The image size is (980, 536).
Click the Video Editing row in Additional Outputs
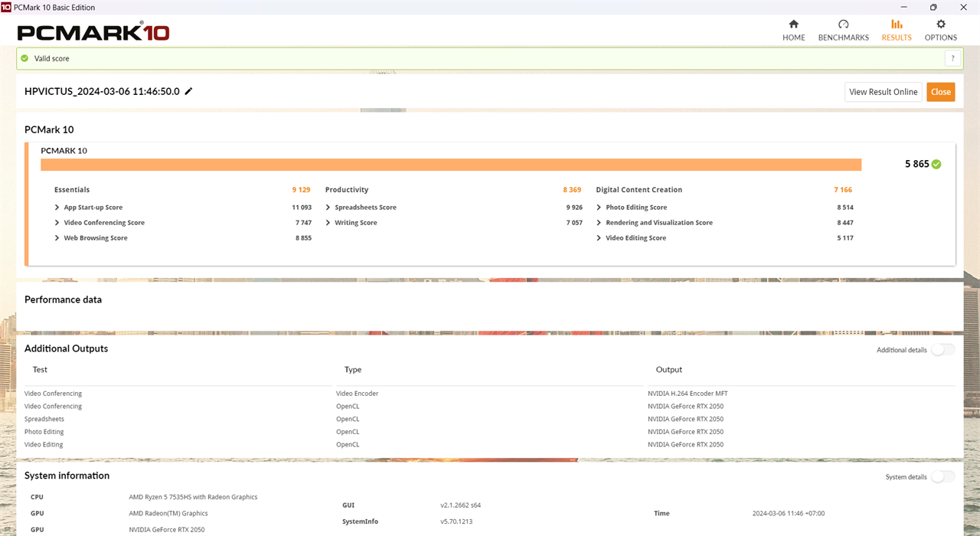pos(490,445)
